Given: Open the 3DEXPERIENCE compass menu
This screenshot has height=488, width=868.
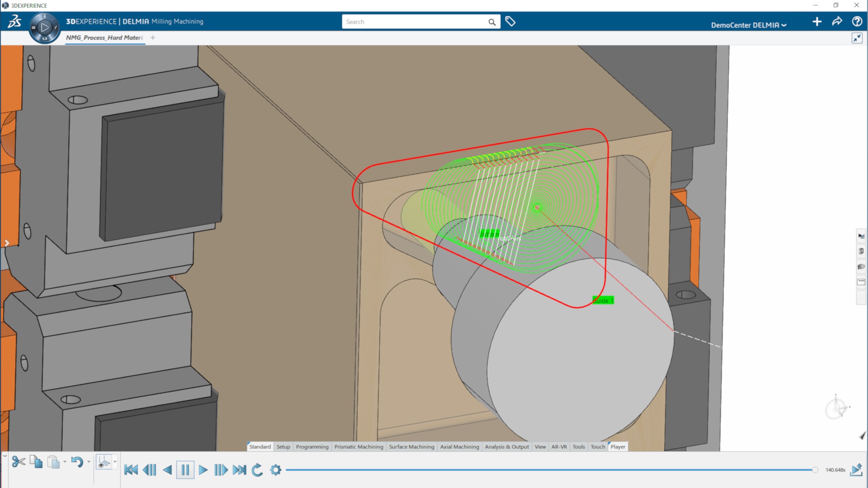Looking at the screenshot, I should [x=44, y=27].
